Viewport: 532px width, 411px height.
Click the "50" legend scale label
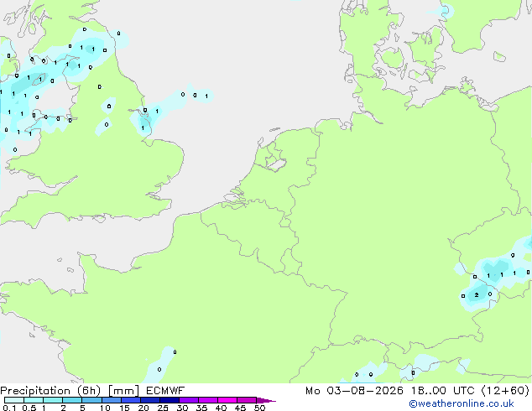(259, 408)
